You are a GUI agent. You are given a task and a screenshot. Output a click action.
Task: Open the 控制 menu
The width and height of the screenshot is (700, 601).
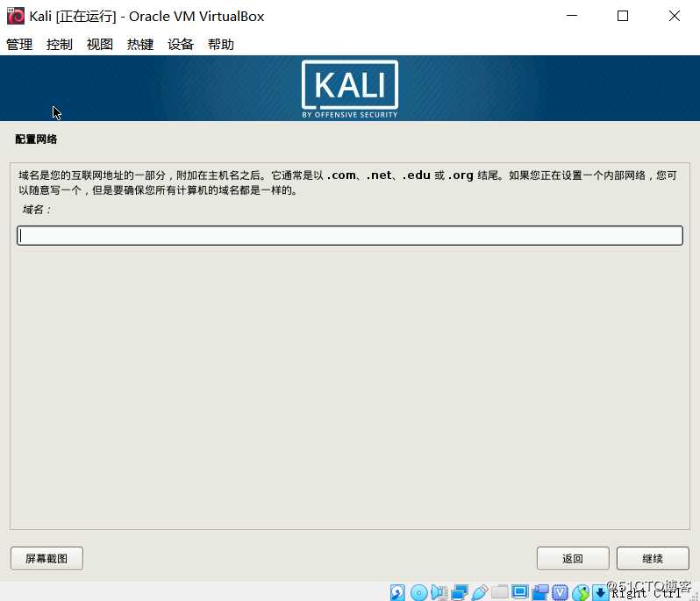[x=60, y=44]
